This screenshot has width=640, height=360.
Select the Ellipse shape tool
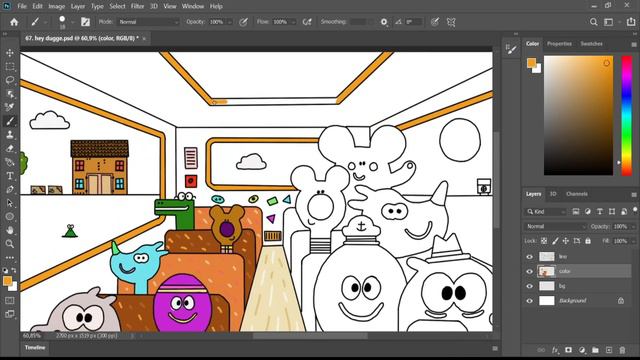pyautogui.click(x=10, y=217)
